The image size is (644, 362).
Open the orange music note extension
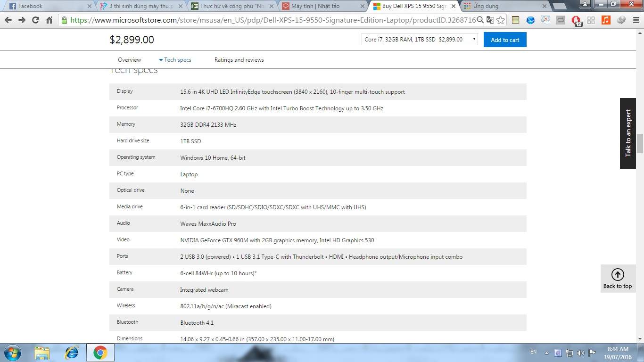click(x=606, y=20)
